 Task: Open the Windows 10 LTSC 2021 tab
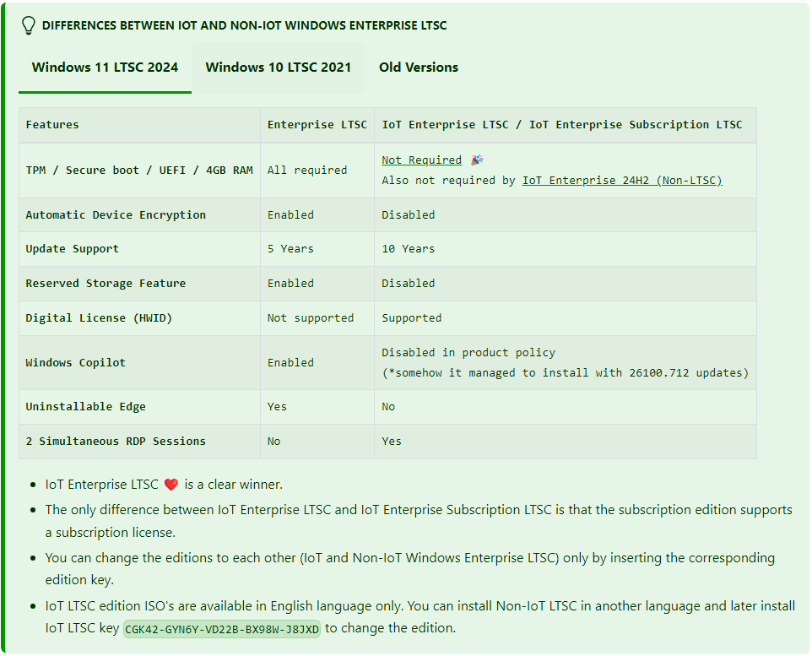[x=279, y=68]
